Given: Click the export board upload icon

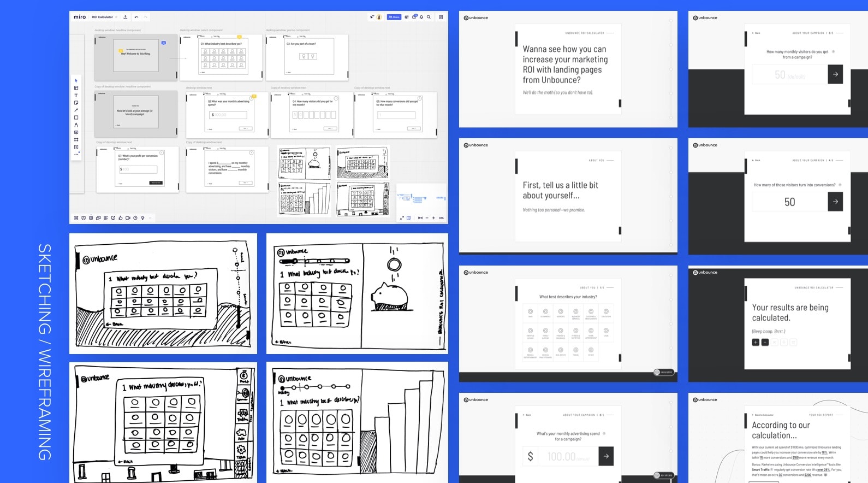Looking at the screenshot, I should 126,17.
